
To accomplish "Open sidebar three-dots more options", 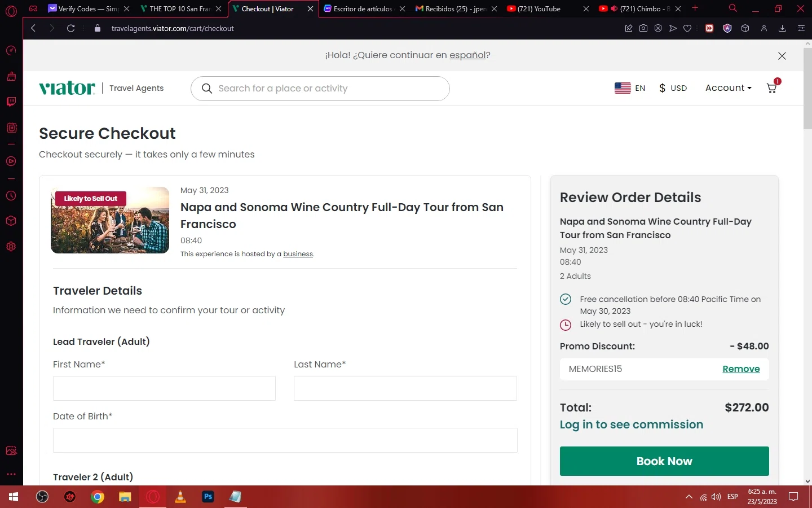I will point(11,474).
